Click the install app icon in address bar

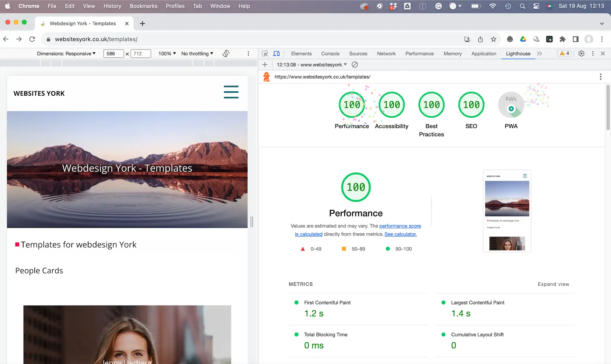pyautogui.click(x=467, y=39)
